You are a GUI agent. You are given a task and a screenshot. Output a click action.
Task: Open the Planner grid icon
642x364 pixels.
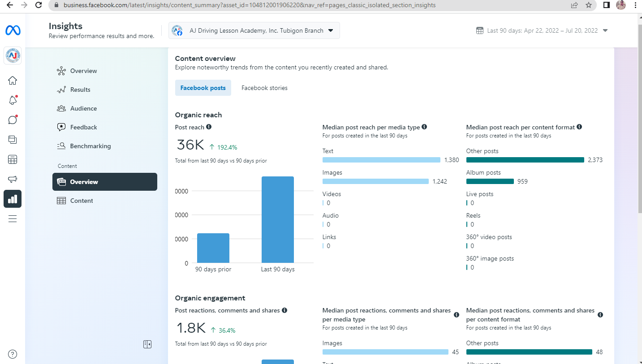13,159
